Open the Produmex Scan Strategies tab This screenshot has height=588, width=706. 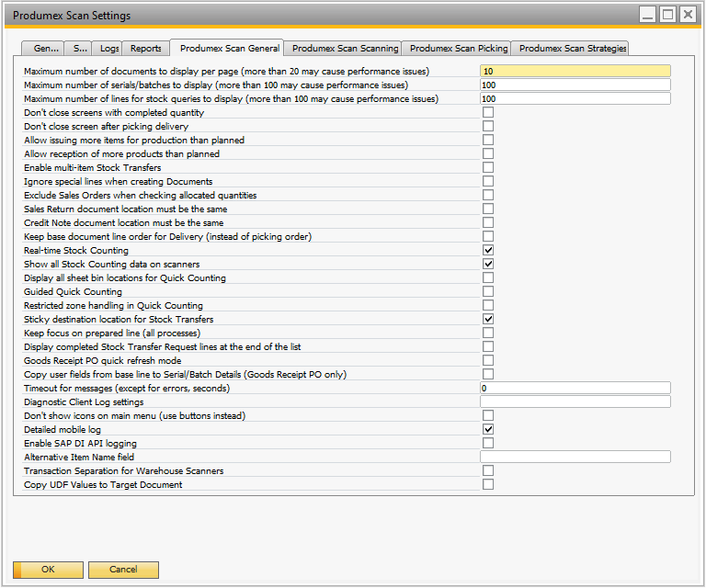[x=570, y=48]
